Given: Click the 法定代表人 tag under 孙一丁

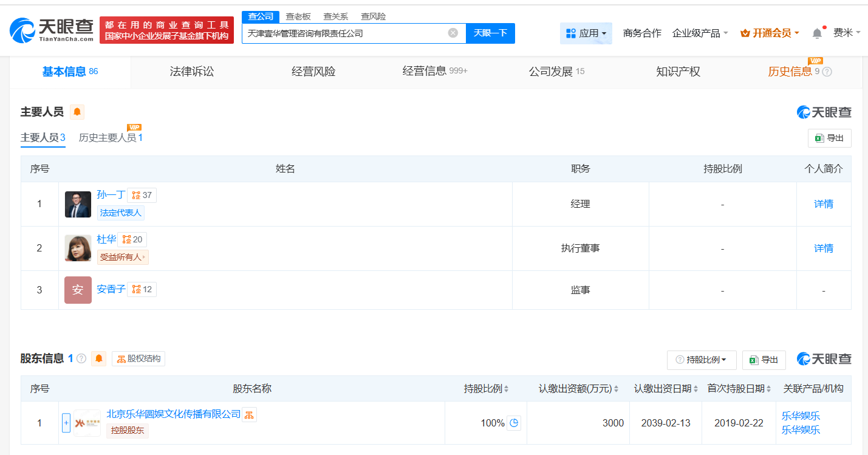Looking at the screenshot, I should coord(121,213).
